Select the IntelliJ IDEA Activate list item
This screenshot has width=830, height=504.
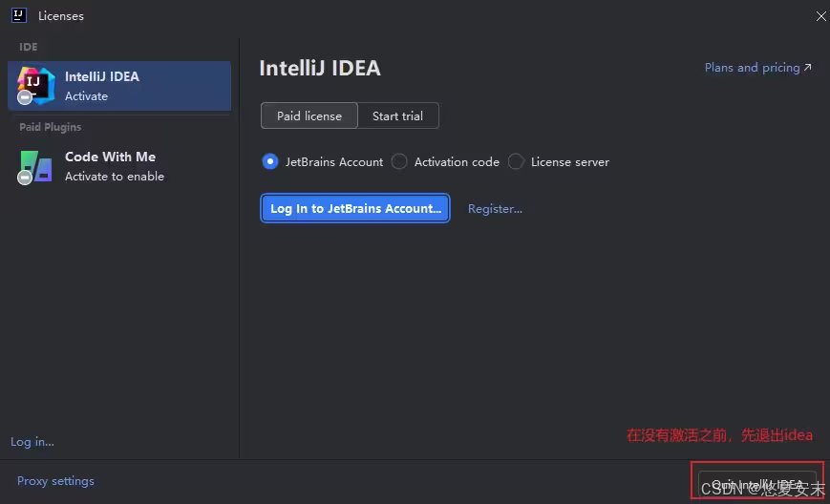click(x=119, y=86)
